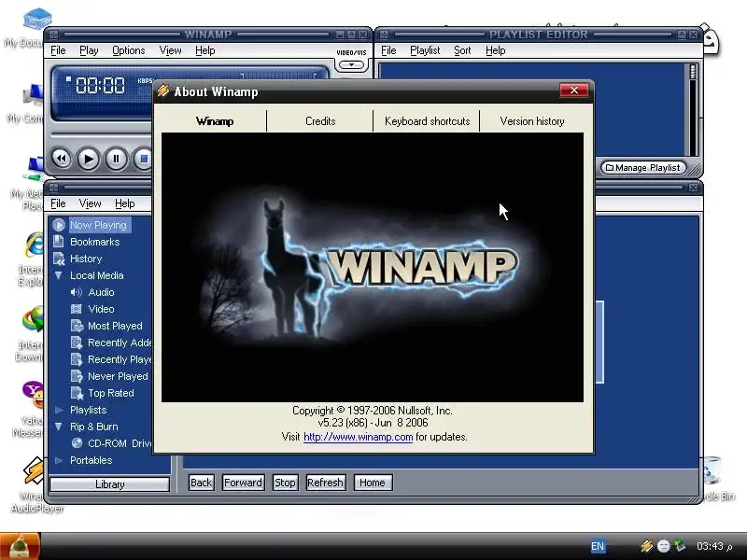
Task: Open the Play menu in Winamp
Action: [89, 50]
